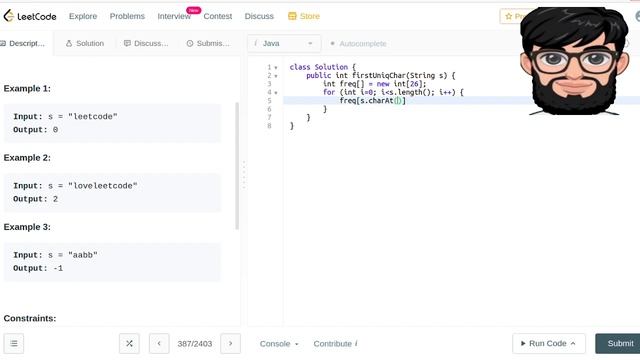Click the cartoon avatar overlay
Viewport: 640px width, 360px height.
click(574, 61)
